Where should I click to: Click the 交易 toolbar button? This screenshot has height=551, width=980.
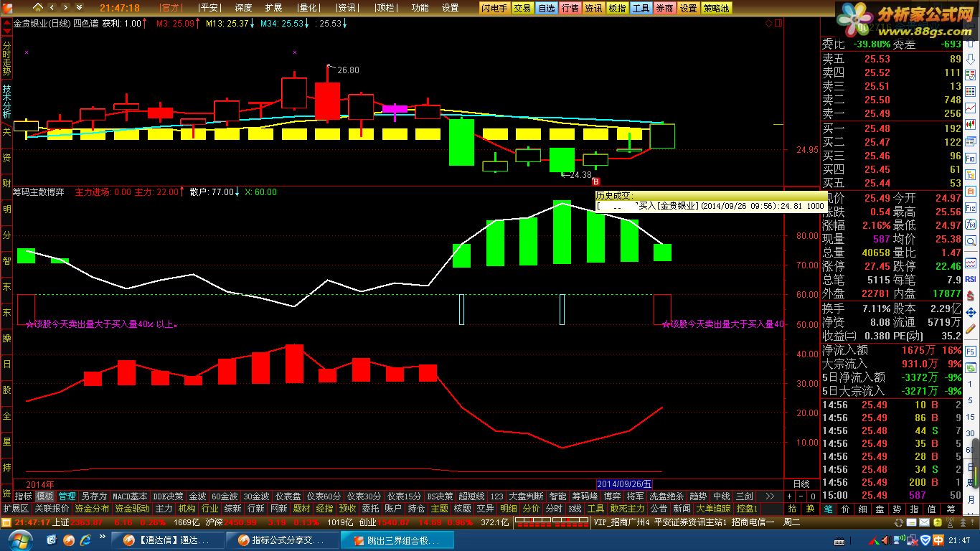522,8
